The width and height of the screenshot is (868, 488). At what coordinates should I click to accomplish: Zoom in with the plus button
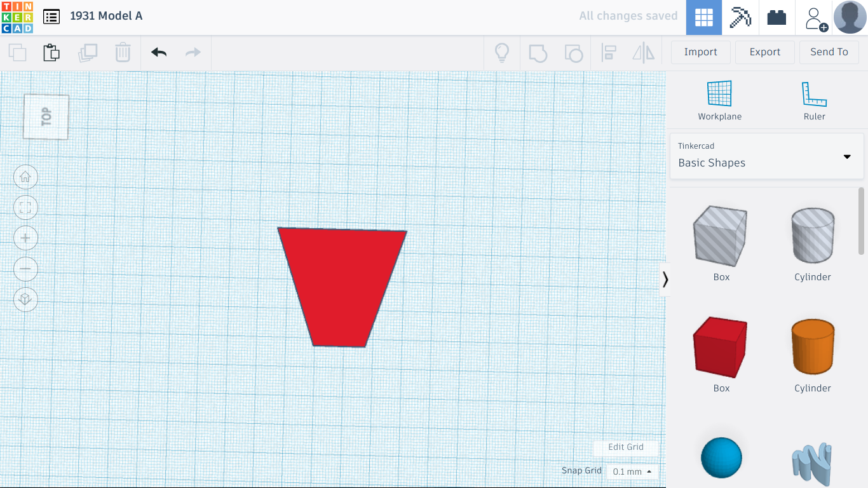(25, 238)
